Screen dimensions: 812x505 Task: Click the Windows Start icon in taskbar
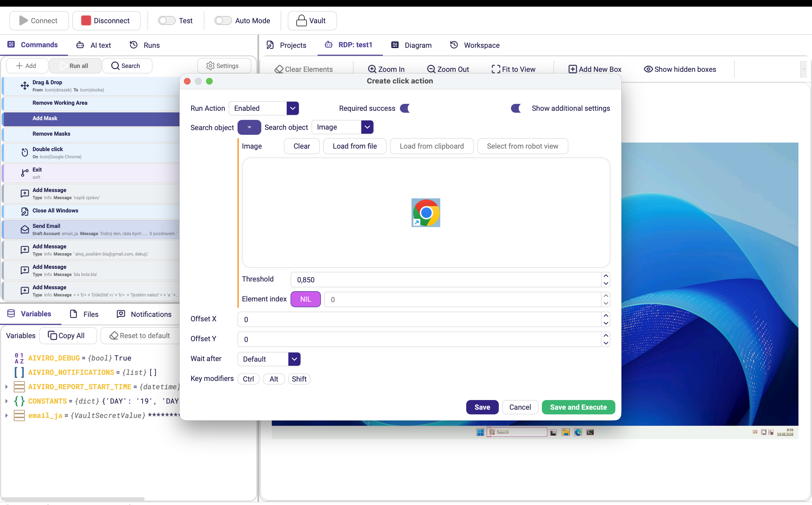(480, 432)
